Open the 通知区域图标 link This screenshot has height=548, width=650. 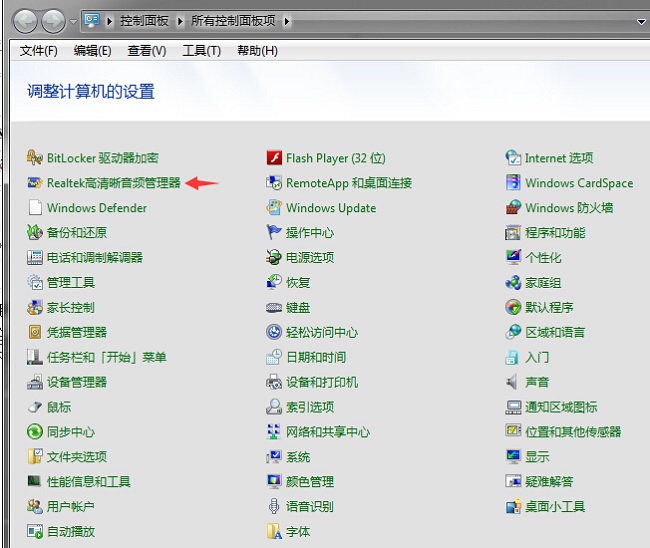point(561,407)
